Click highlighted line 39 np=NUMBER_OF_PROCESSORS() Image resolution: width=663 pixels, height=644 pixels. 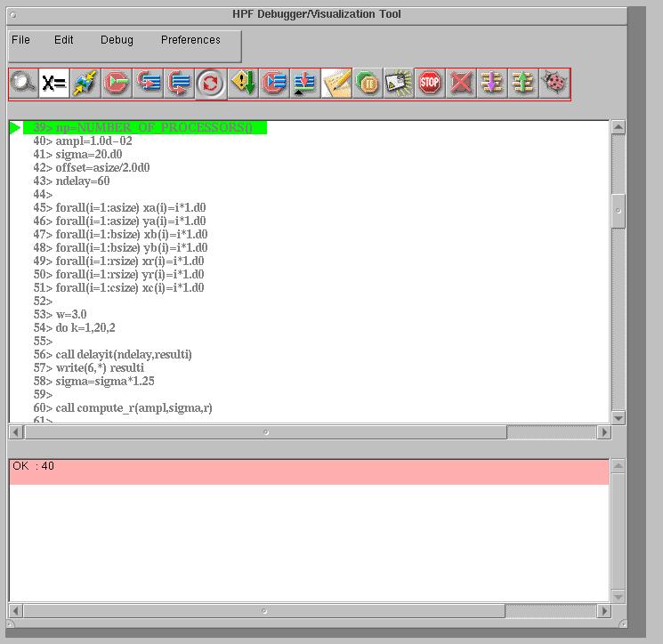(144, 127)
